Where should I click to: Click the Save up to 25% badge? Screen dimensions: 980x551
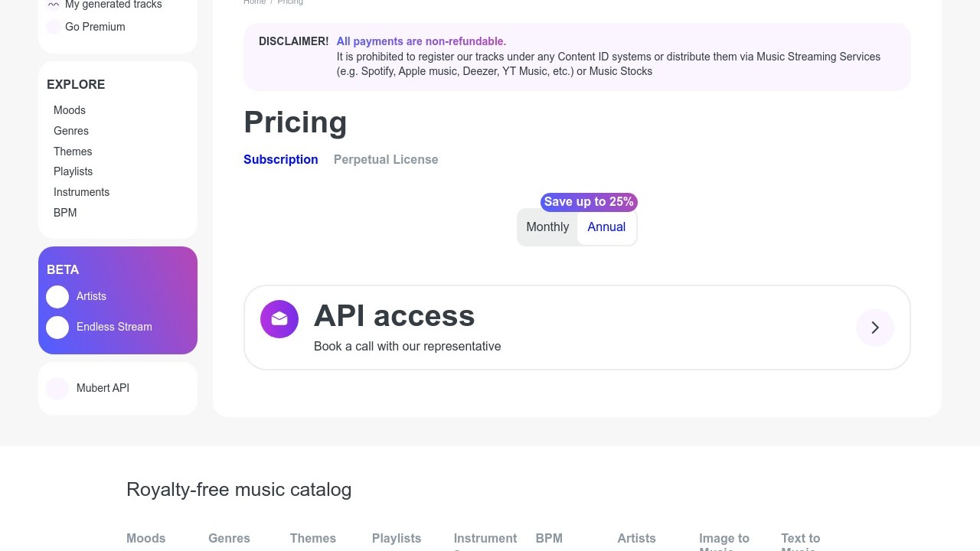pos(589,202)
